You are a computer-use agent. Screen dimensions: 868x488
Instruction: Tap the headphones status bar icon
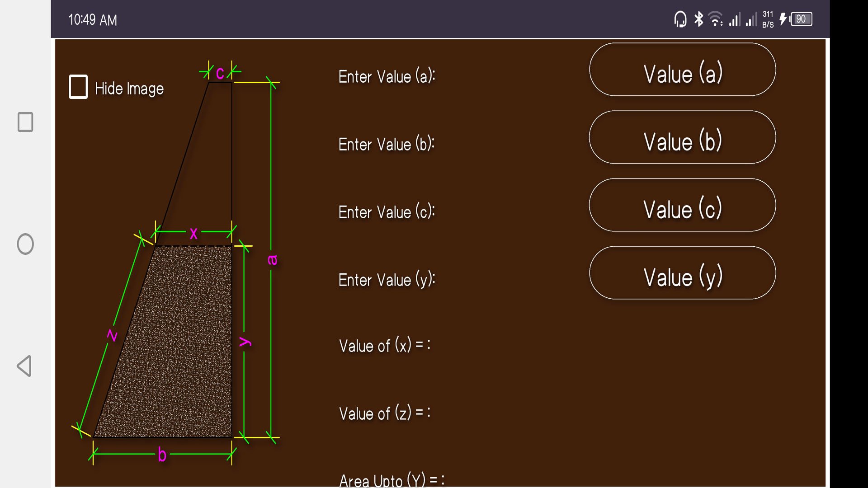point(680,19)
